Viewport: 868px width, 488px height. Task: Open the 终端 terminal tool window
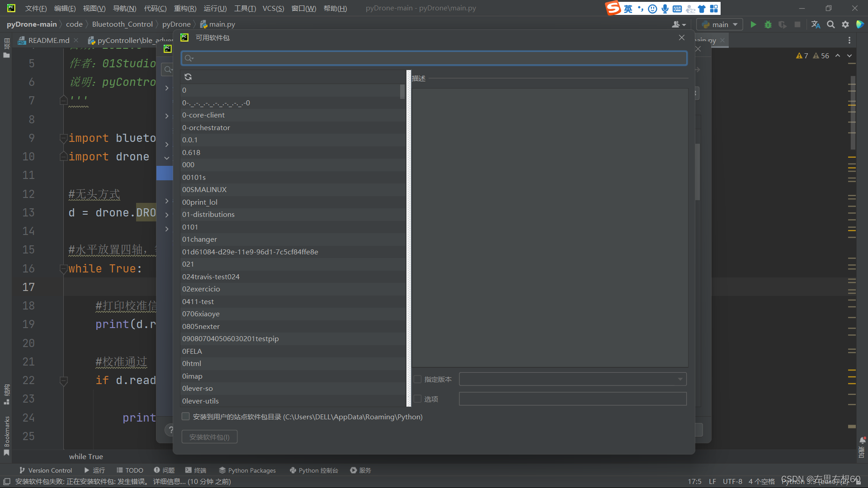[195, 470]
